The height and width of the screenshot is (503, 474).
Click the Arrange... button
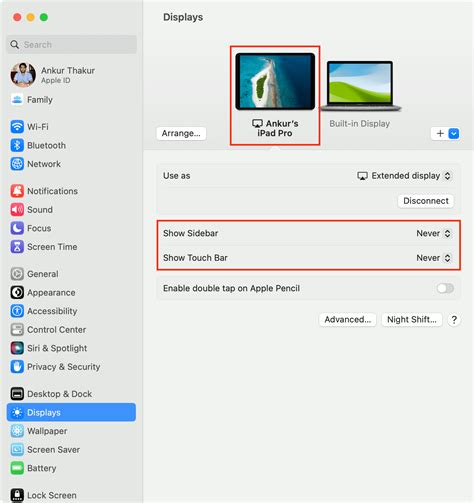point(181,133)
